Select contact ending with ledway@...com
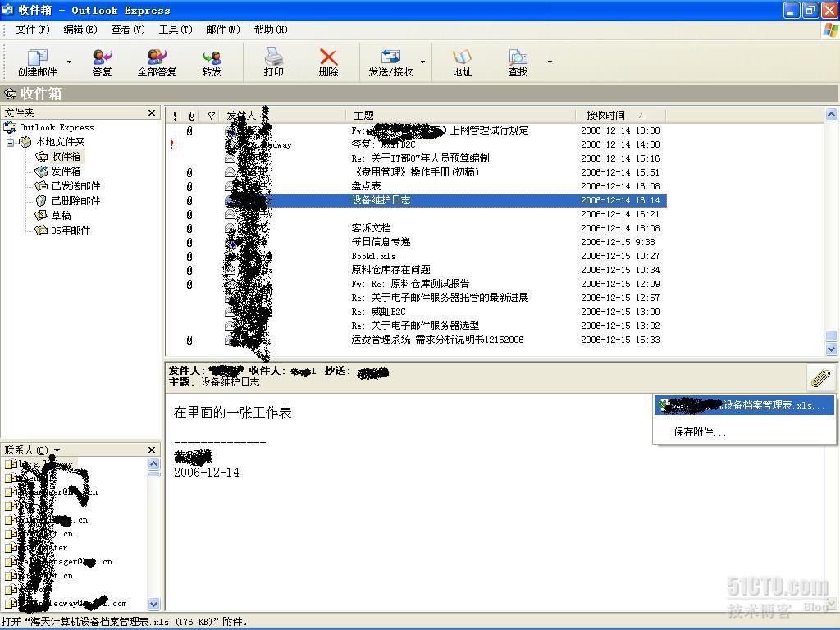The height and width of the screenshot is (630, 840). point(66,603)
